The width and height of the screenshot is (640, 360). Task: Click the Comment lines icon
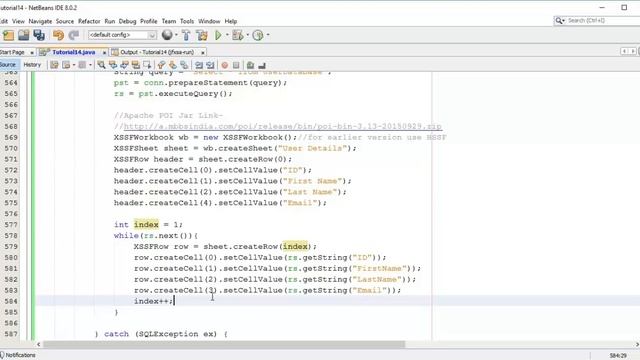[x=250, y=65]
